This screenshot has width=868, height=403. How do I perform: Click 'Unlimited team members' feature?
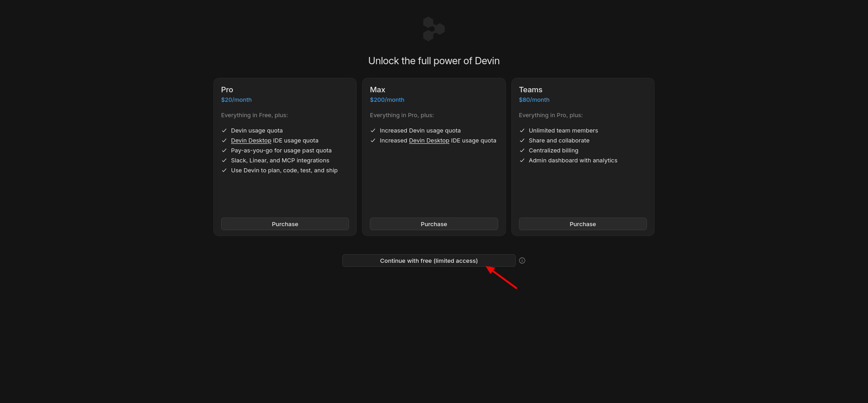tap(563, 131)
